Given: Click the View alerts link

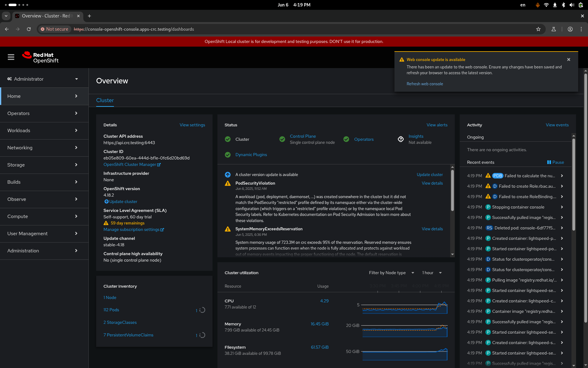Looking at the screenshot, I should tap(437, 125).
